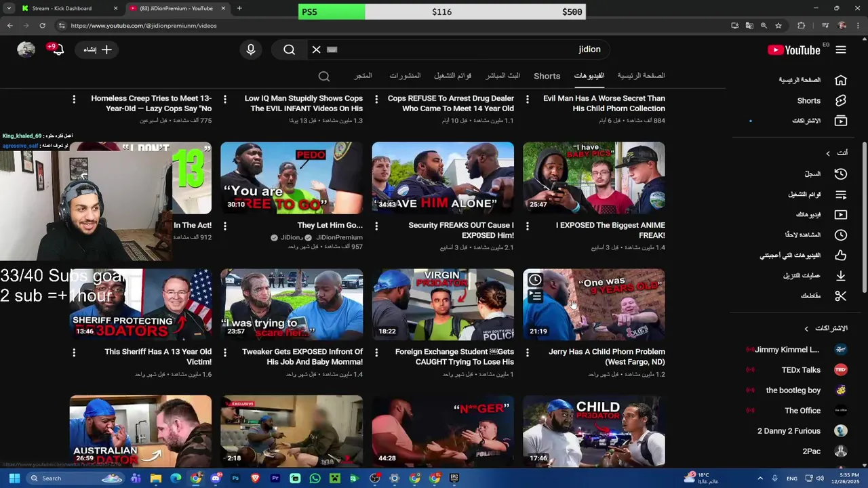Open 'Cops REFUSE To Arrest Drug Dealer' title

pyautogui.click(x=451, y=103)
